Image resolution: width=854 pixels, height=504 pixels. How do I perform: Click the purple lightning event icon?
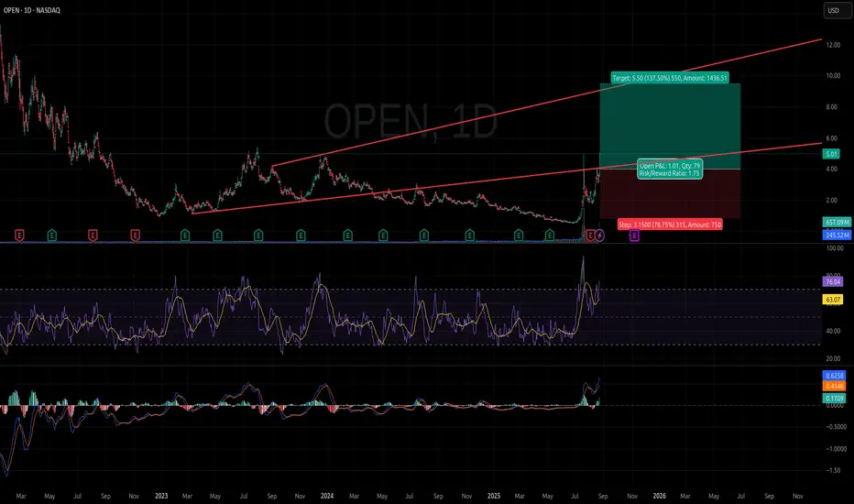(x=599, y=236)
